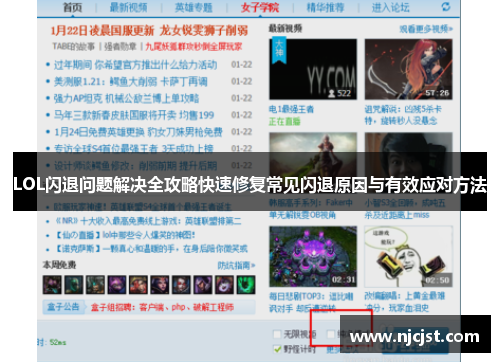This screenshot has height=362, width=500.
Task: Select the first champion icon under 本周免费
Action: tap(52, 285)
